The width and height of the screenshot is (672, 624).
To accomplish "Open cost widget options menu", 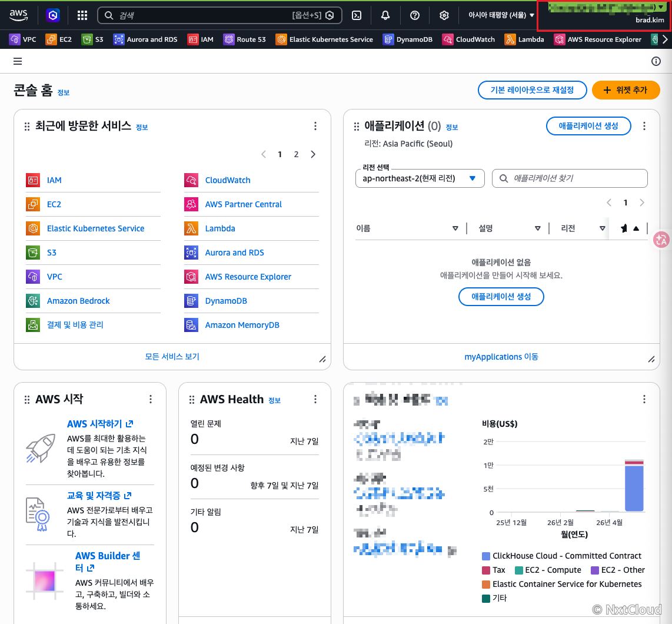I will (x=644, y=399).
